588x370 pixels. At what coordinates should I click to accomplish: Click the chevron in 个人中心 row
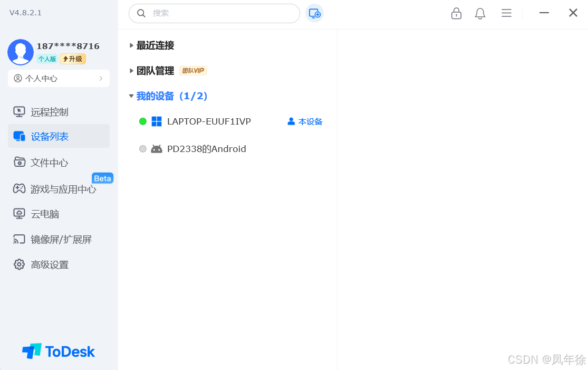click(x=101, y=79)
